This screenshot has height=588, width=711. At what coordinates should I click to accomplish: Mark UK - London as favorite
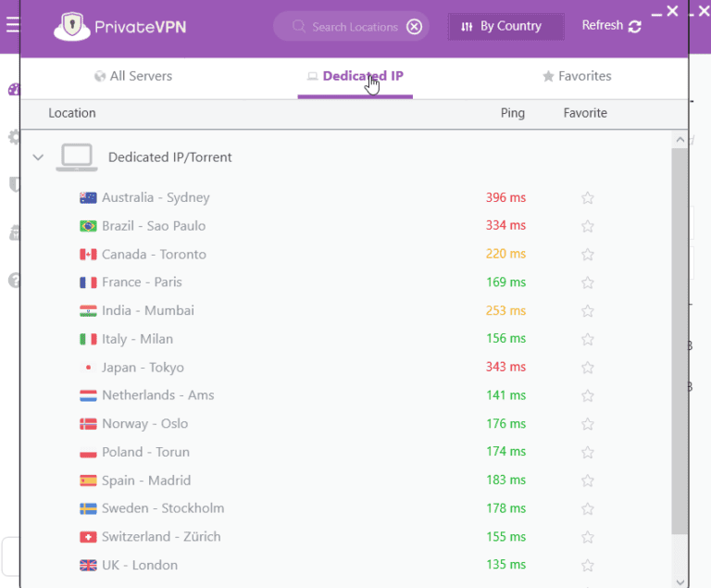coord(587,565)
